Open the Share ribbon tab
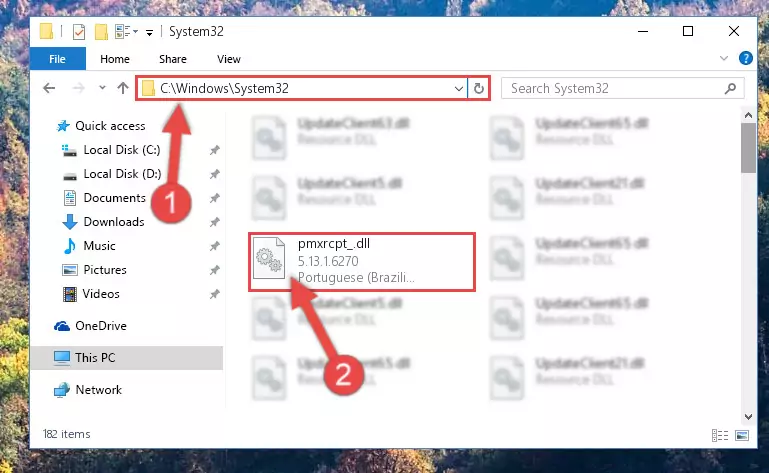The height and width of the screenshot is (473, 769). (x=173, y=59)
